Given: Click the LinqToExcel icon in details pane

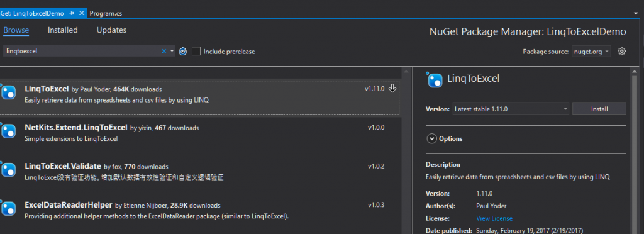Looking at the screenshot, I should pos(435,80).
